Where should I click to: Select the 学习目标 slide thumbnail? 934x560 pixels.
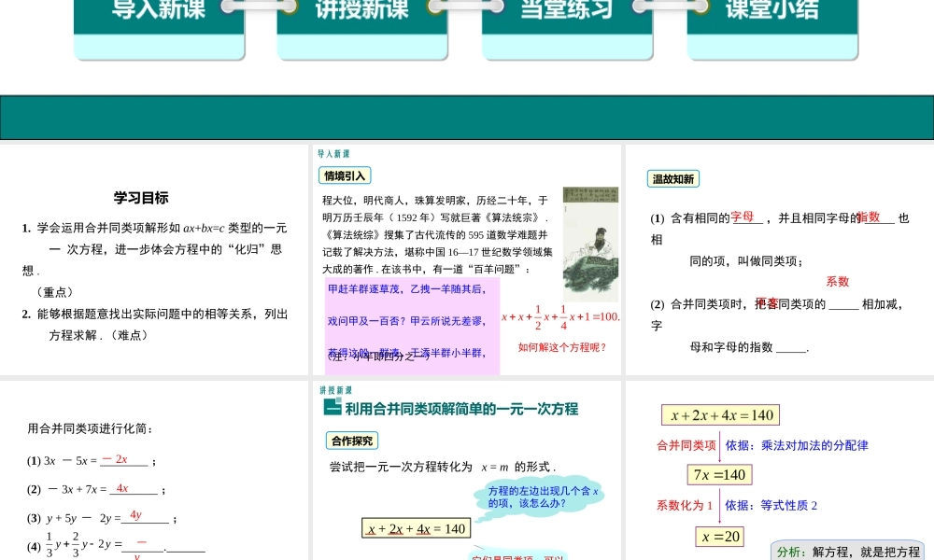[154, 260]
